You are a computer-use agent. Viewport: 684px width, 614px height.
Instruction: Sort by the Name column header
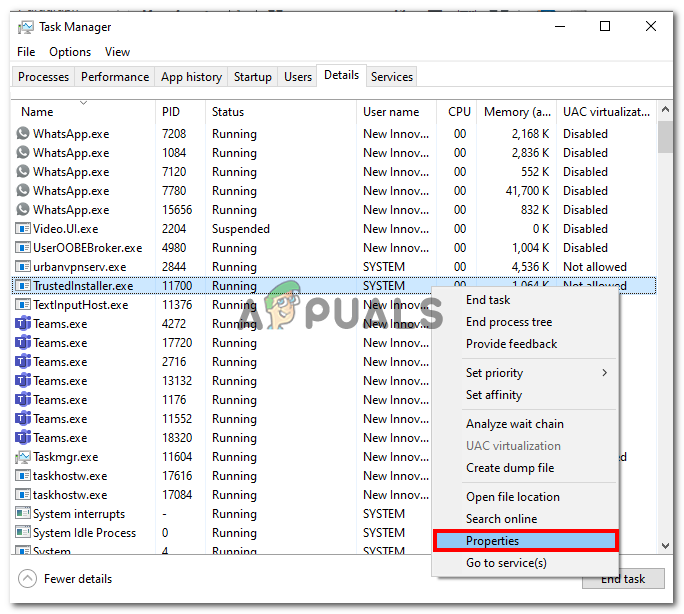click(x=83, y=112)
